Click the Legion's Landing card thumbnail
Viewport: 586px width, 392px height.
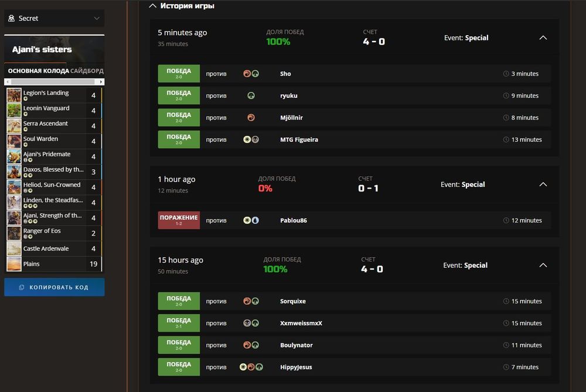[14, 95]
